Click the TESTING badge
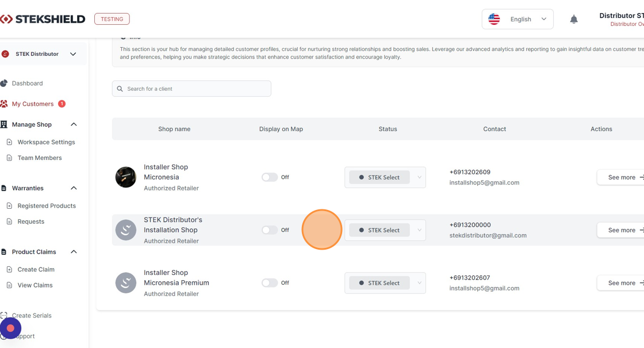Image resolution: width=644 pixels, height=348 pixels. point(112,19)
